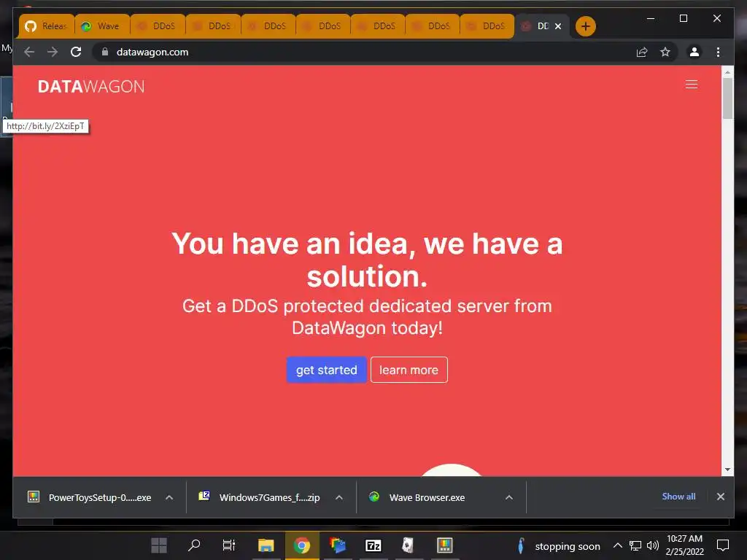
Task: Show hidden system tray icons
Action: click(x=617, y=545)
